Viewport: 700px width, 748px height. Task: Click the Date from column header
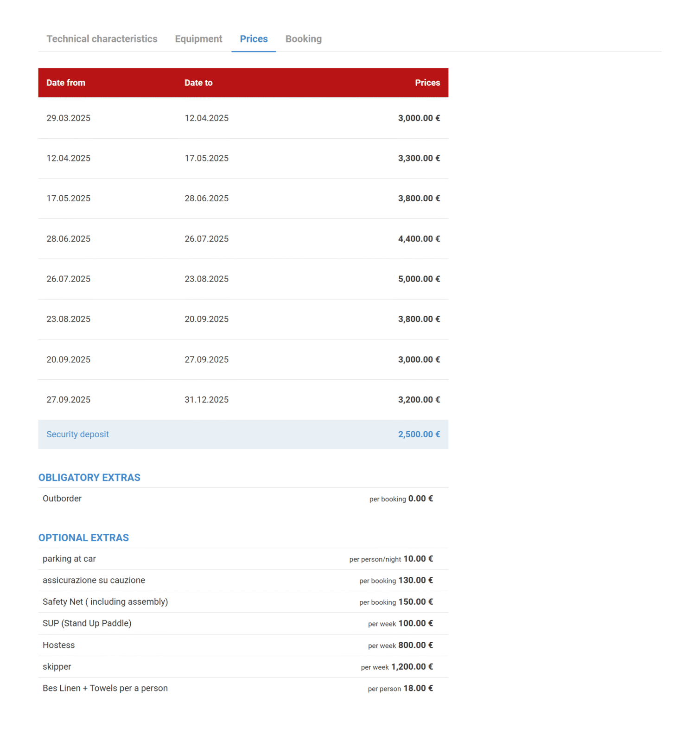[x=66, y=83]
